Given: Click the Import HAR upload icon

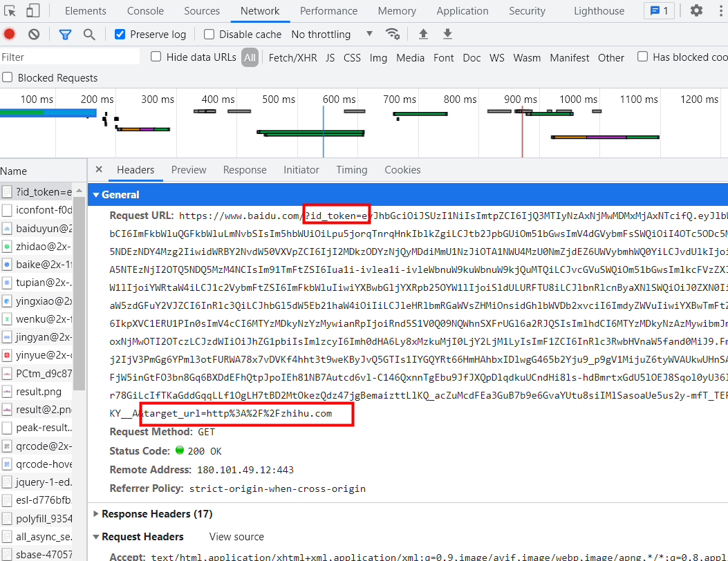Looking at the screenshot, I should (x=423, y=35).
